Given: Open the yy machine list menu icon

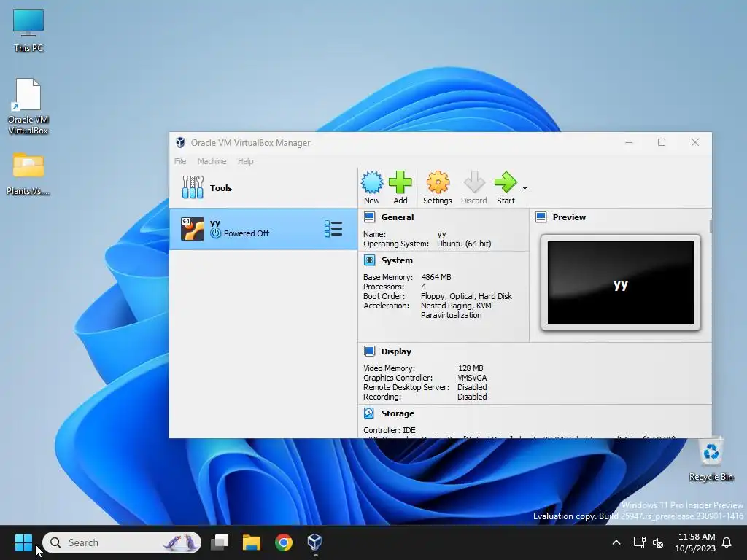Looking at the screenshot, I should pyautogui.click(x=333, y=228).
